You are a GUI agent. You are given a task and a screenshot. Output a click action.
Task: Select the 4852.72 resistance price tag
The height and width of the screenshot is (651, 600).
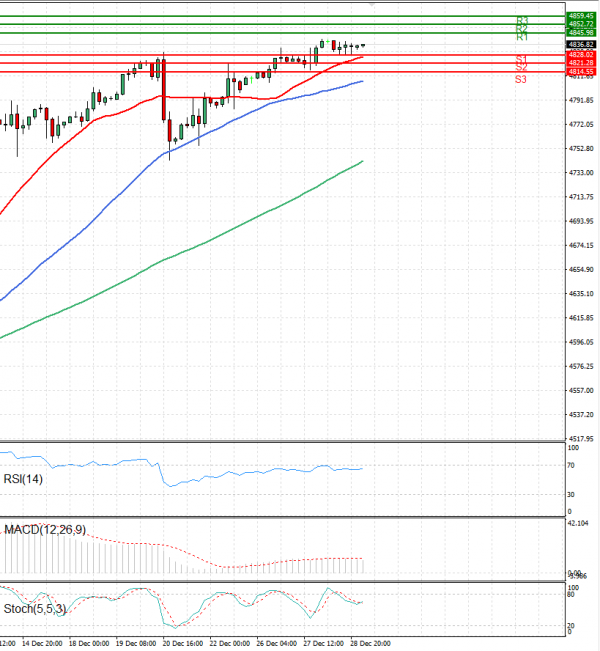581,24
